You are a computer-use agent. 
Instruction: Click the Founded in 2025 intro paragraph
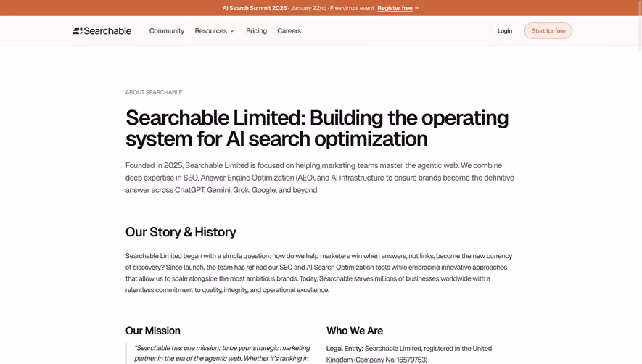pos(320,178)
